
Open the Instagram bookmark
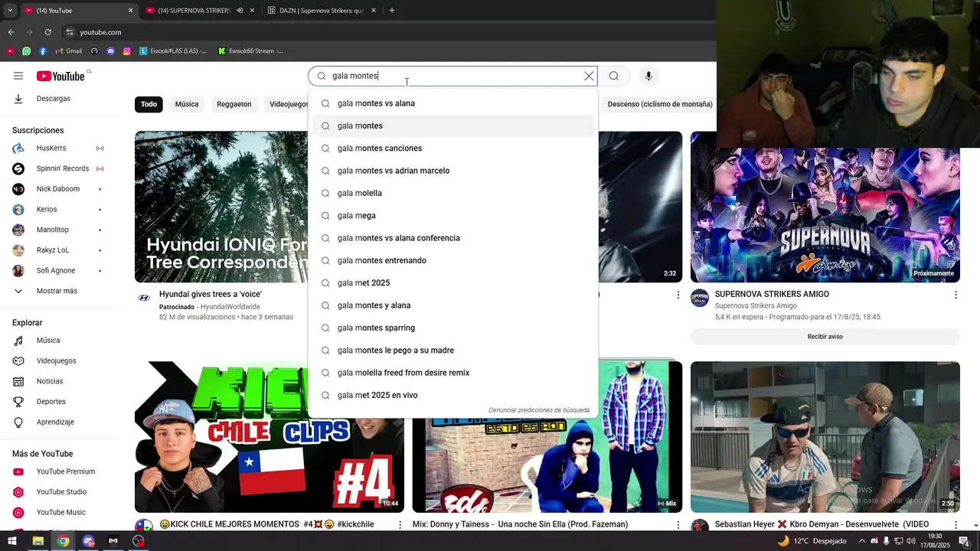coord(127,51)
